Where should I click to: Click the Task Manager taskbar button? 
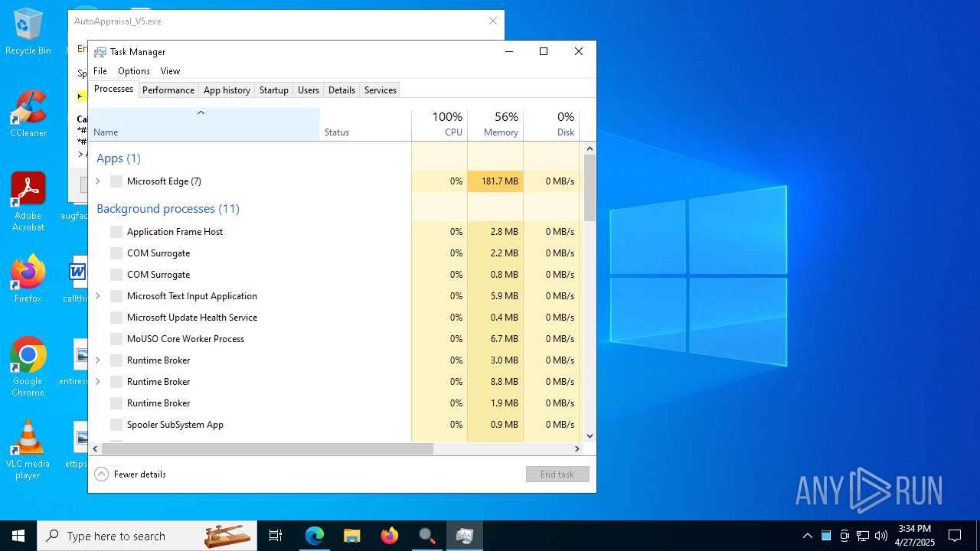(464, 536)
